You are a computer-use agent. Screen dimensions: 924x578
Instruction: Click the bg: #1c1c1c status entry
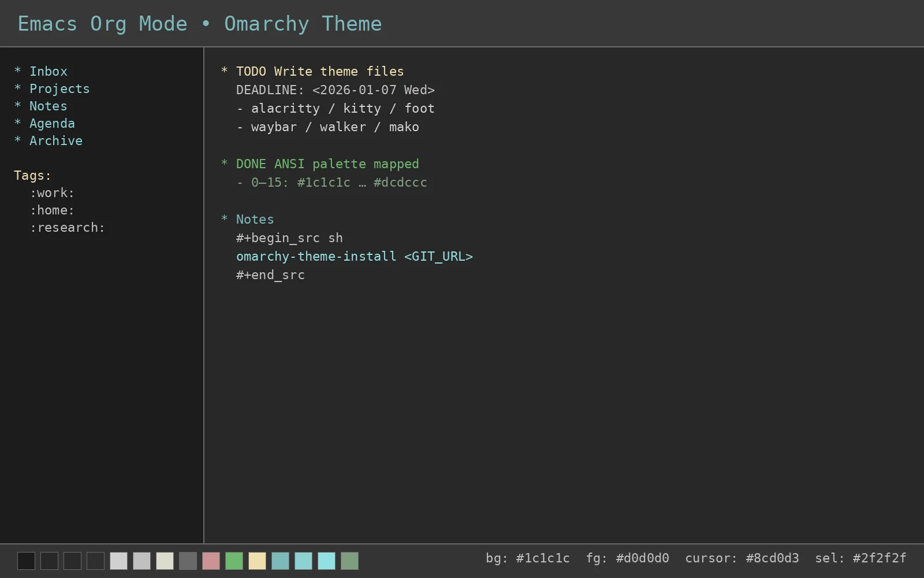point(528,558)
